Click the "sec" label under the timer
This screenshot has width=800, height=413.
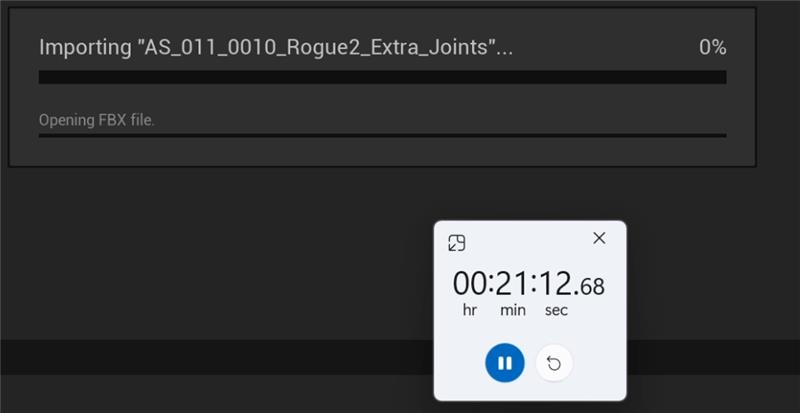coord(556,311)
